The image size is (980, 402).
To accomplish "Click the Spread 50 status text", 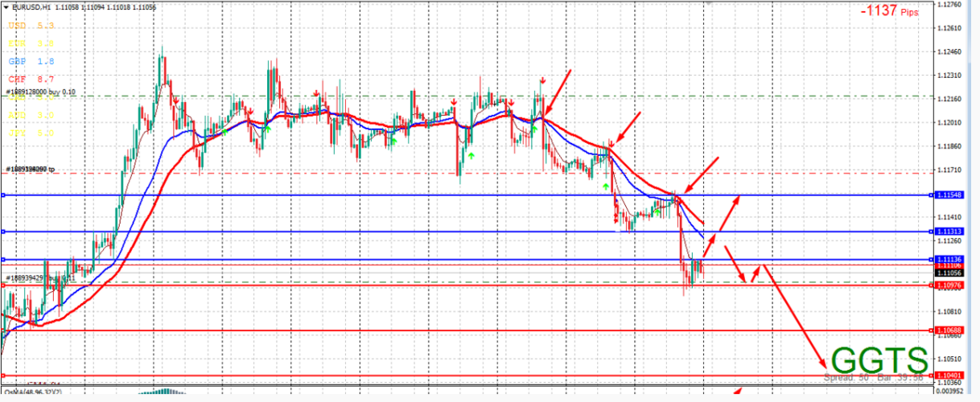I will 845,376.
